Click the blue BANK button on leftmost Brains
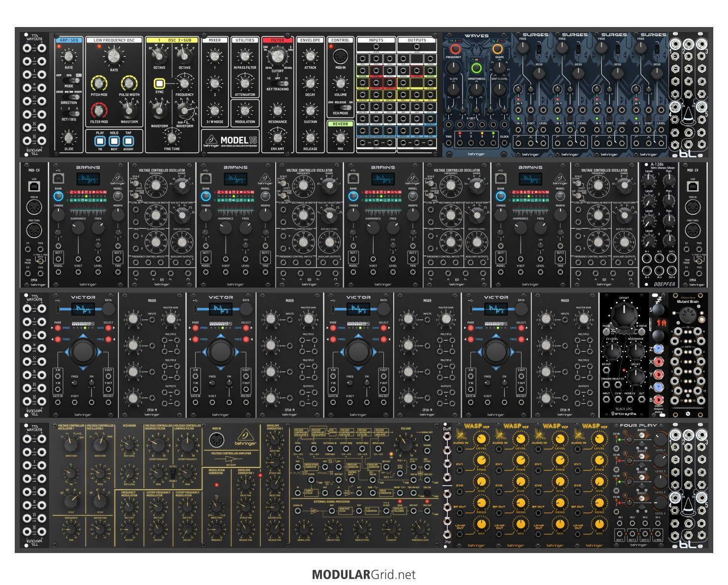 coord(58,196)
